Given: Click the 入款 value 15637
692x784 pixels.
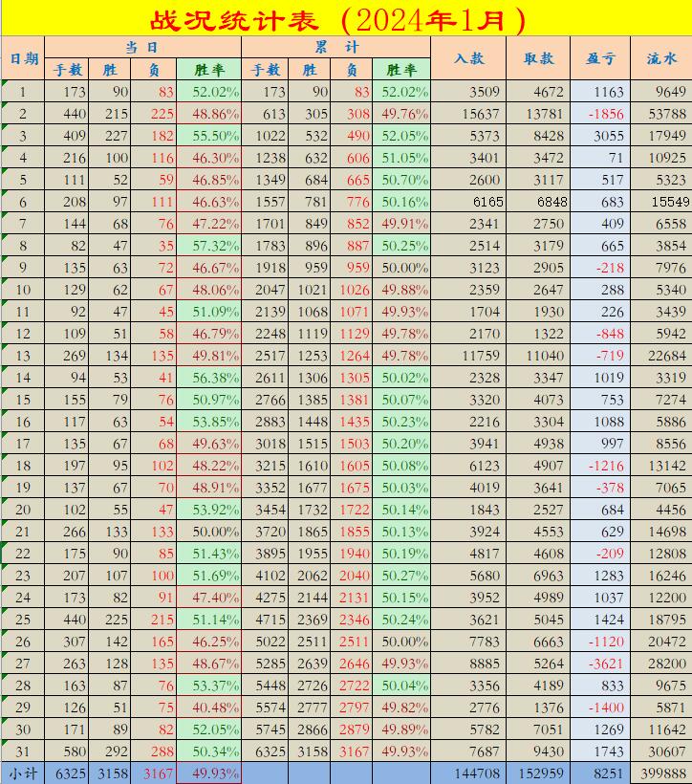Looking at the screenshot, I should (x=468, y=114).
